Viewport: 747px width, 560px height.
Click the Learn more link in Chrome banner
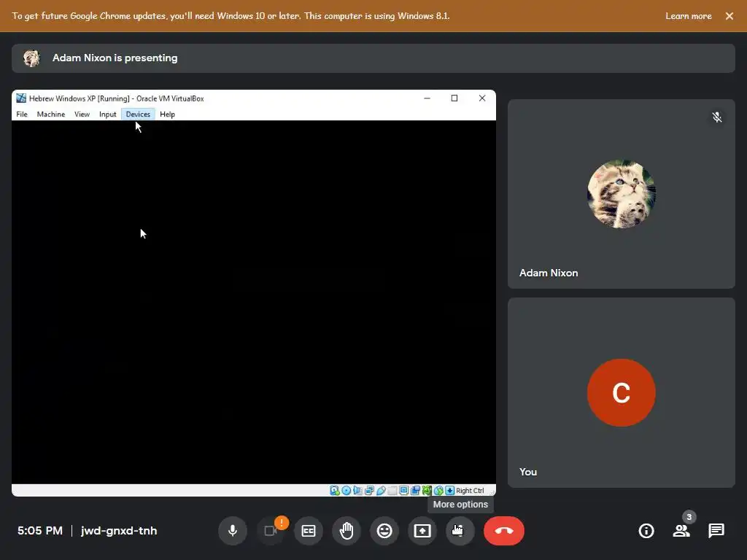pyautogui.click(x=689, y=16)
